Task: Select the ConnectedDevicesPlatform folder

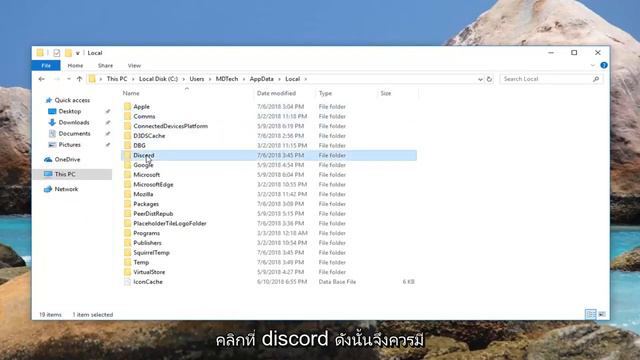Action: pyautogui.click(x=171, y=126)
